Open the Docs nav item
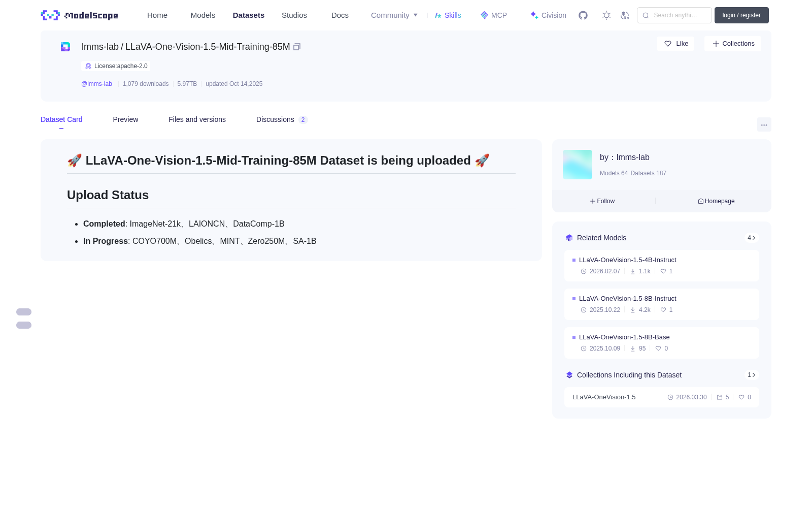Screen dimensions: 812x508 pyautogui.click(x=340, y=15)
